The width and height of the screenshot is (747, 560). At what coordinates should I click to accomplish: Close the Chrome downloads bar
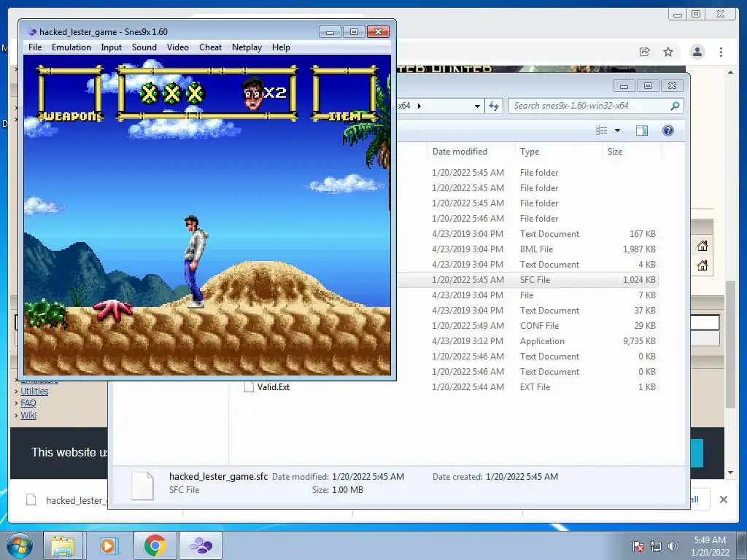pyautogui.click(x=723, y=499)
